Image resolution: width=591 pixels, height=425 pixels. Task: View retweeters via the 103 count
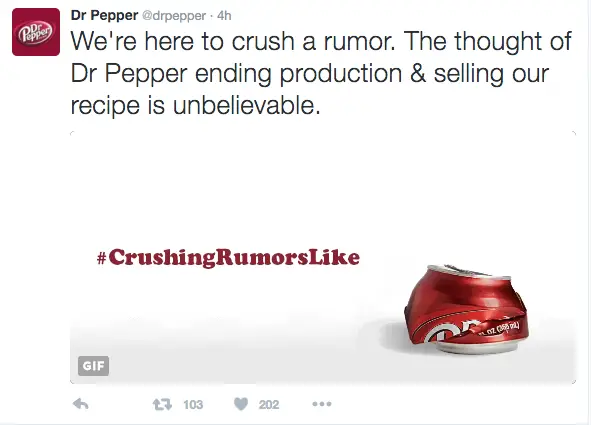pyautogui.click(x=193, y=405)
